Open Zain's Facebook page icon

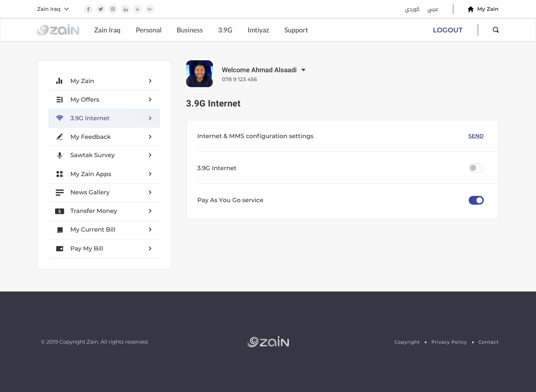pyautogui.click(x=88, y=9)
